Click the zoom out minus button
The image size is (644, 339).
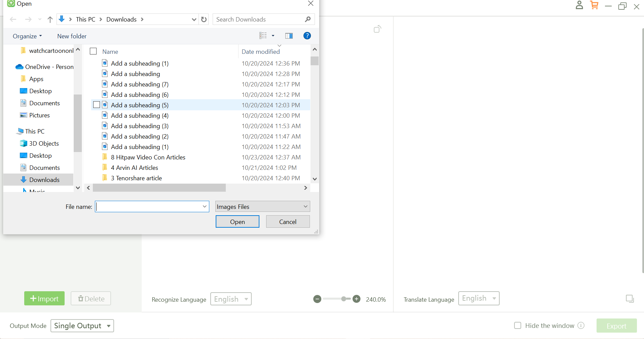(317, 299)
